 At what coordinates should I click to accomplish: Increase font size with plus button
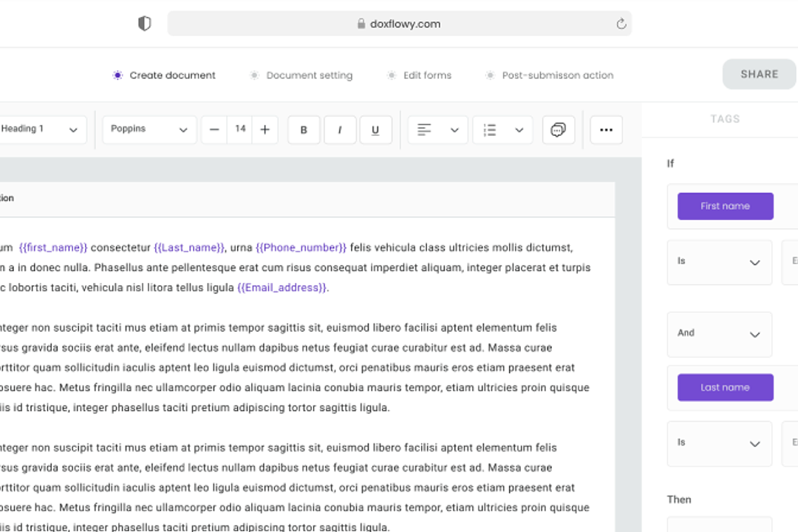tap(265, 130)
